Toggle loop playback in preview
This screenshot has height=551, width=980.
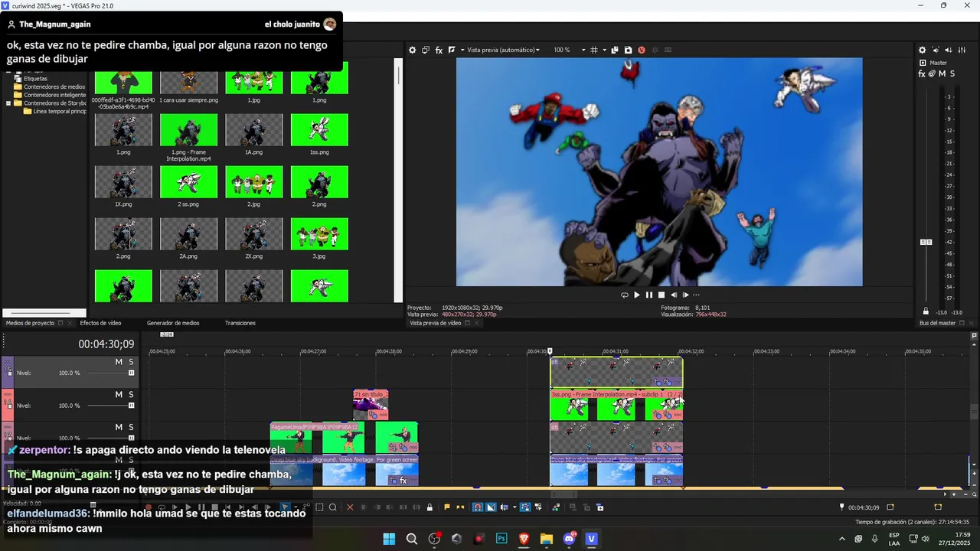coord(624,295)
